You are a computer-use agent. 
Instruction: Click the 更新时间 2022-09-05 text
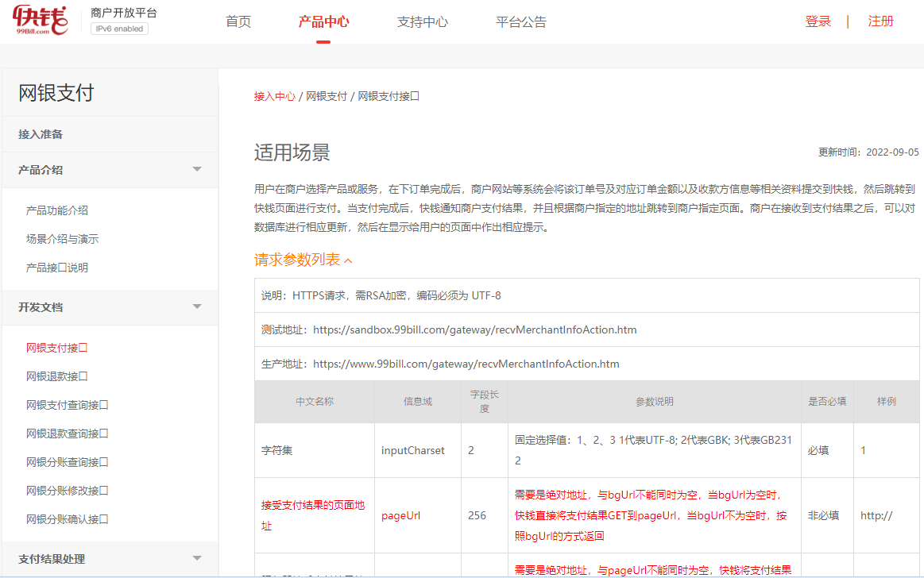(868, 152)
